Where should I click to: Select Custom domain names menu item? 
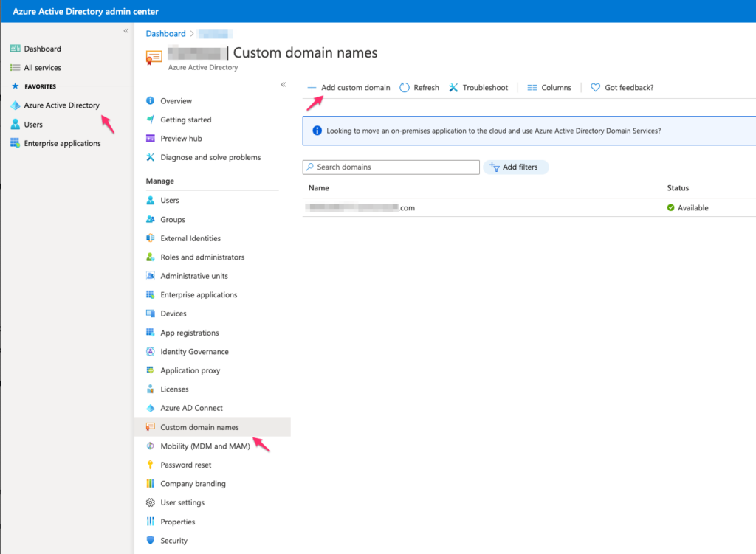[212, 427]
